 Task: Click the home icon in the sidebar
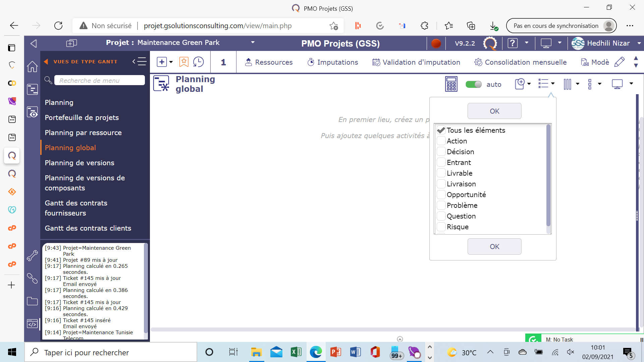[32, 66]
